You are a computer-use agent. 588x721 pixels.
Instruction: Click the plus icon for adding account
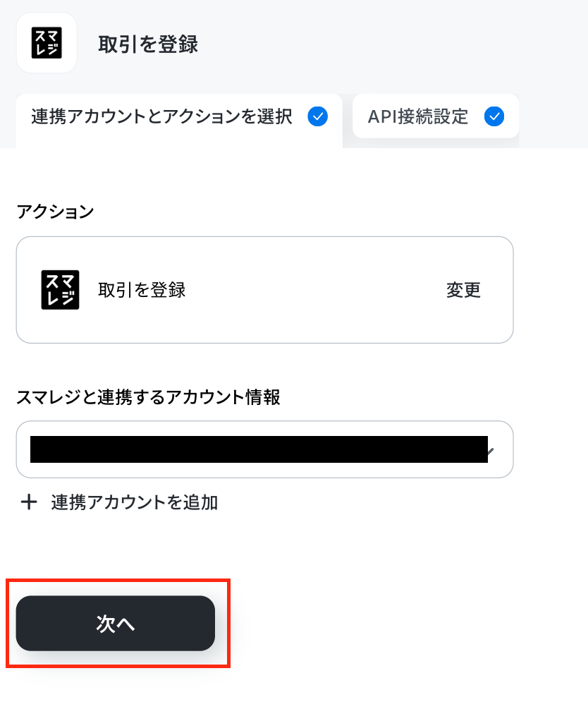tap(29, 502)
